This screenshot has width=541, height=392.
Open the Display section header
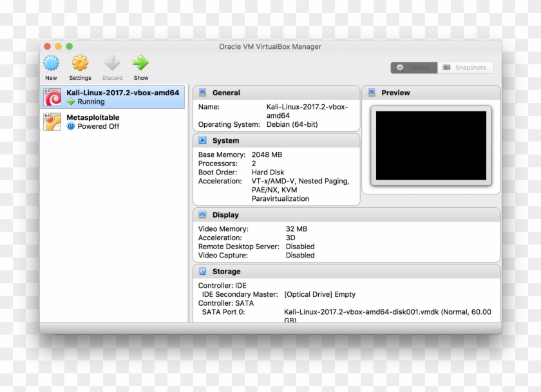coord(346,214)
